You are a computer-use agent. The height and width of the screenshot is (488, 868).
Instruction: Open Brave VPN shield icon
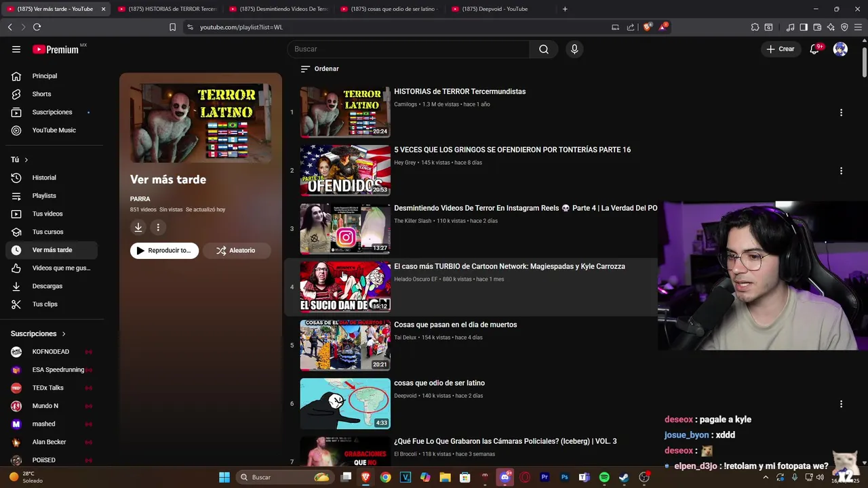pos(844,27)
